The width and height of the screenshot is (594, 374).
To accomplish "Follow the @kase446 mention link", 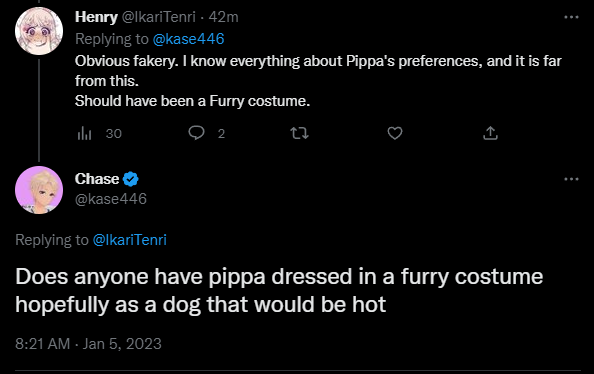I will [188, 39].
